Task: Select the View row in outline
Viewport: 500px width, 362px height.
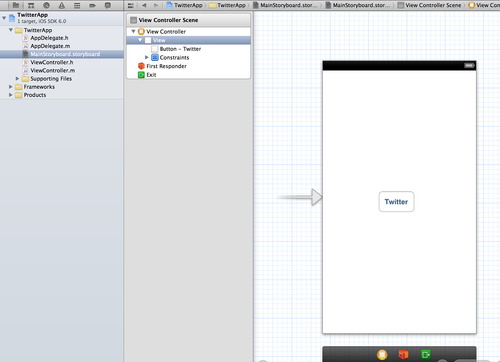Action: click(188, 40)
